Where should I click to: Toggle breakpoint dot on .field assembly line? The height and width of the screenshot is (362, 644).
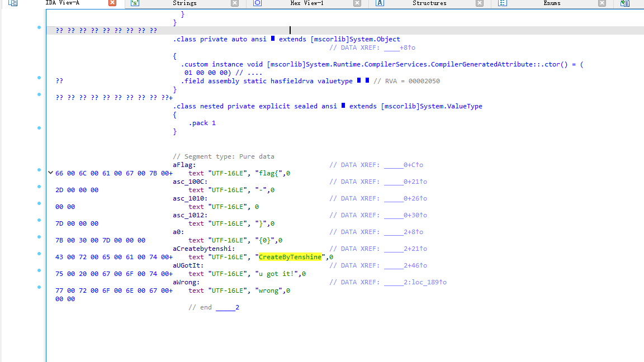pos(39,78)
